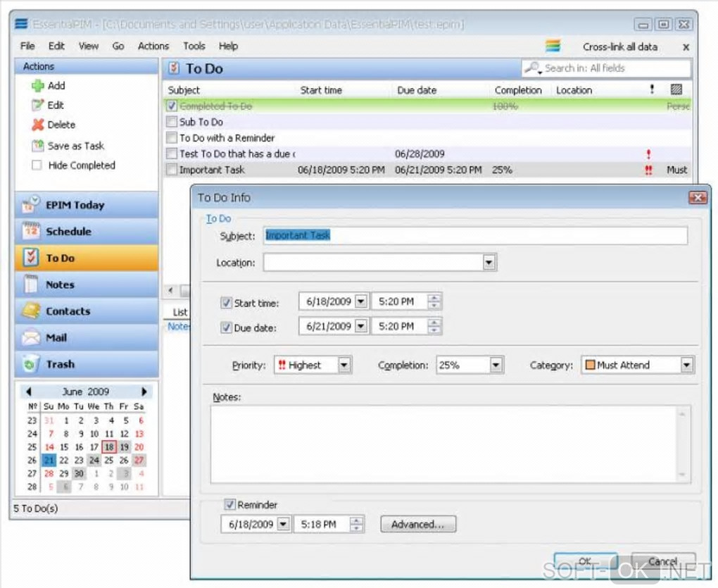Click inside the Subject field
The width and height of the screenshot is (718, 588).
(475, 235)
